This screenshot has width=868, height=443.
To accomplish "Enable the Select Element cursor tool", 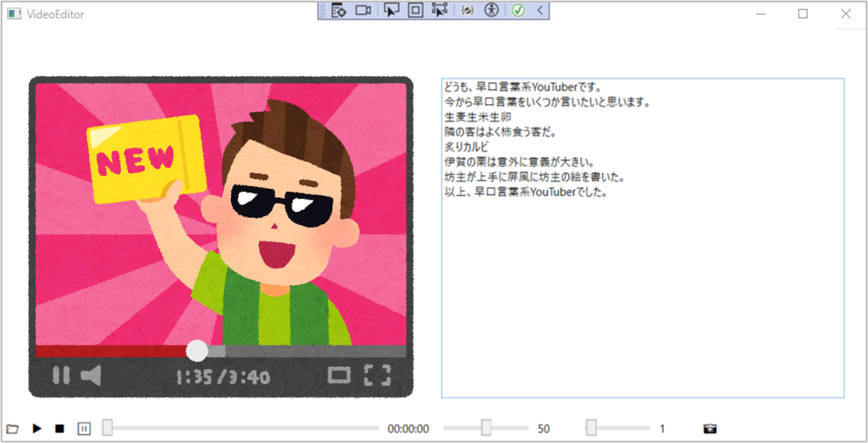I will pos(391,10).
